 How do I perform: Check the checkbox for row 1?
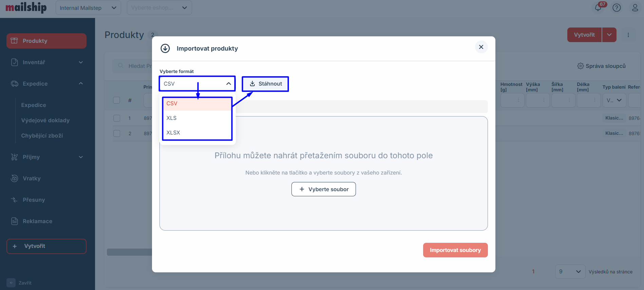click(x=116, y=118)
